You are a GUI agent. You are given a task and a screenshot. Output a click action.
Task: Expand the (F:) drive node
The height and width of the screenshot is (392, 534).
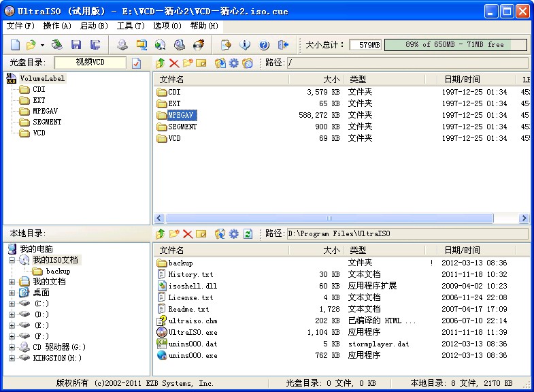pyautogui.click(x=12, y=336)
